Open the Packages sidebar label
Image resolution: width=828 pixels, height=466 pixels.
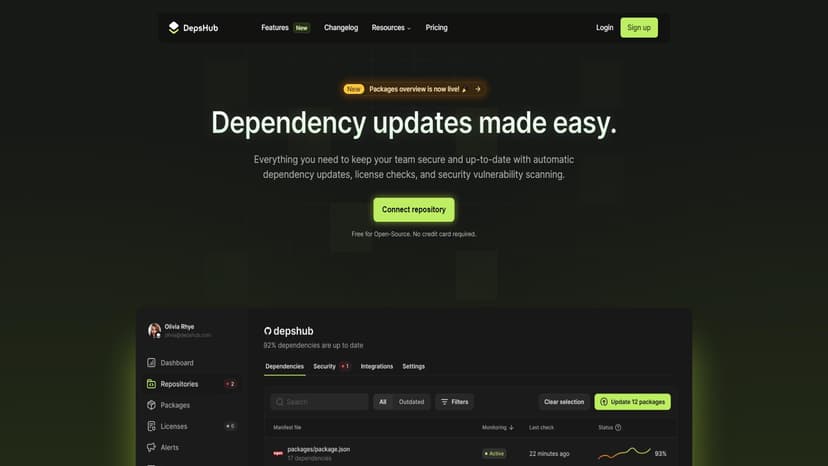pos(175,405)
